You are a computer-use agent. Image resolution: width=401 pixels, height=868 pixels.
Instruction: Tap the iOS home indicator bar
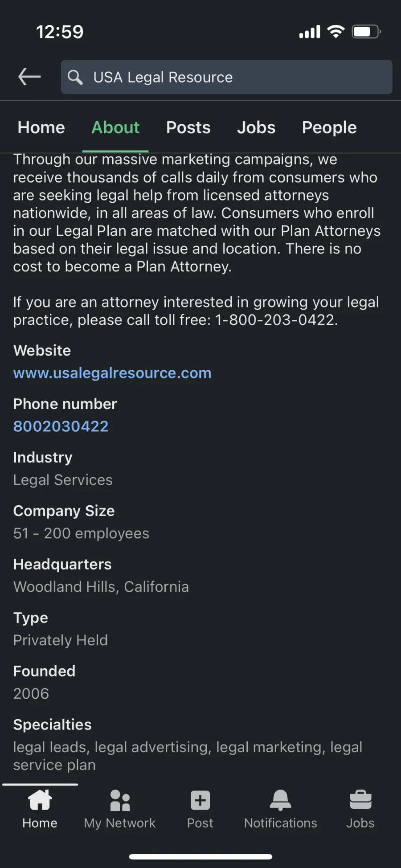200,856
